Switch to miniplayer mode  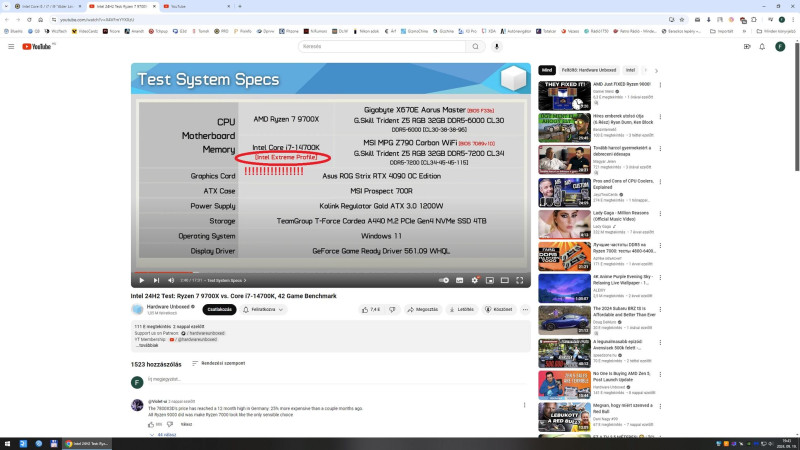coord(490,280)
